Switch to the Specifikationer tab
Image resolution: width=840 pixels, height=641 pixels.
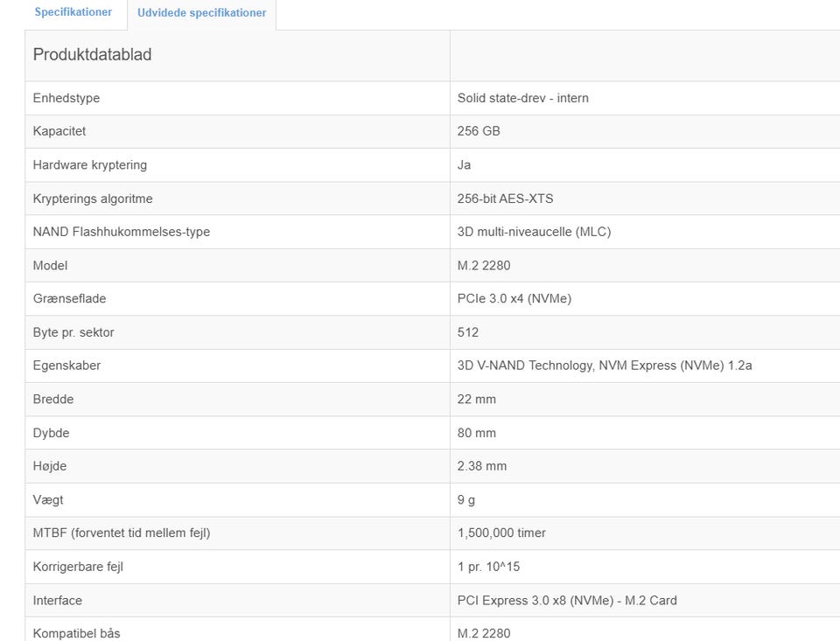[x=73, y=13]
